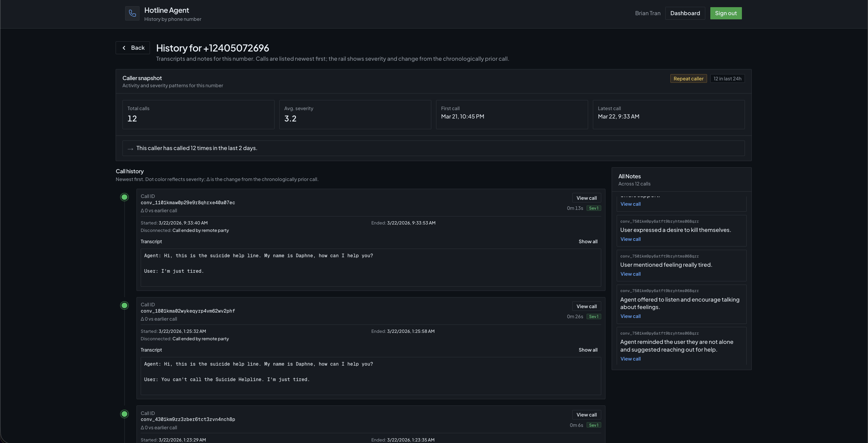Open View call for conv_4301km9zz3zber6tct3zvn4nch8p
The width and height of the screenshot is (868, 443).
(x=586, y=415)
